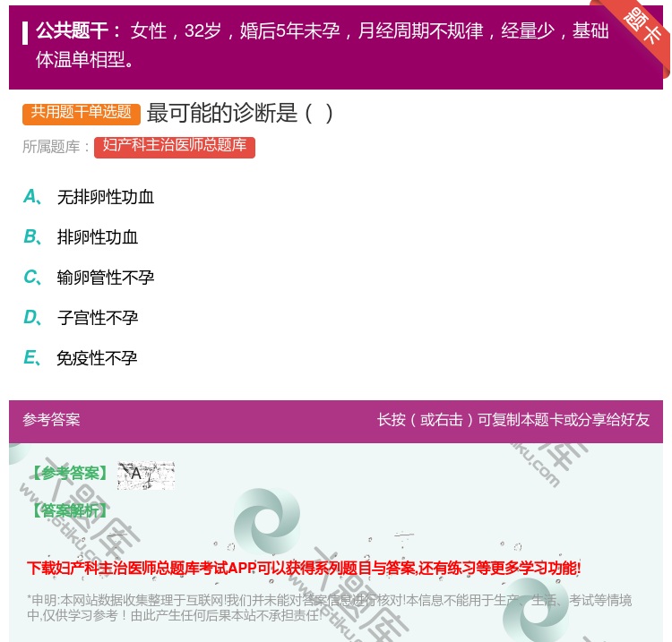Click the green 【参考答案】 label
The image size is (672, 642).
coord(67,474)
